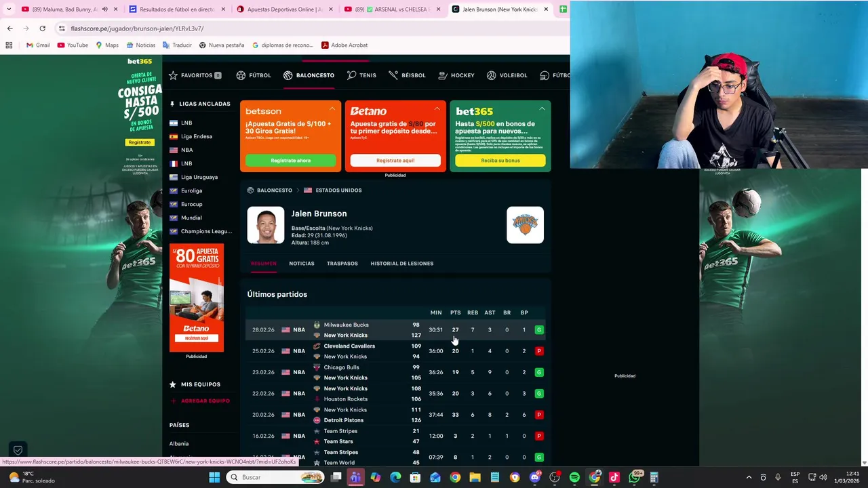Click Jalen Brunson's player photo
Screen dimensions: 868x488
click(266, 225)
